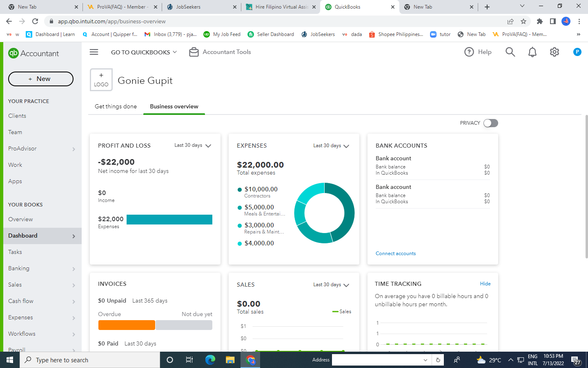Expand the Banking submenu
Screen dimensions: 588x368
coord(74,269)
